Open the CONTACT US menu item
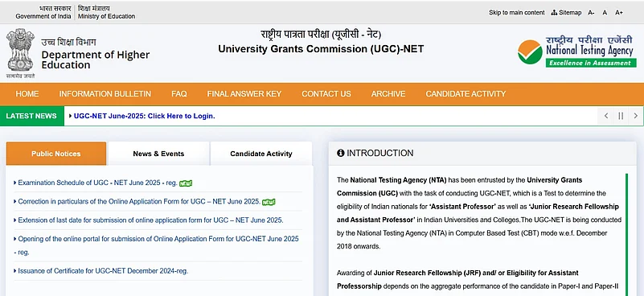This screenshot has width=644, height=296. tap(326, 94)
